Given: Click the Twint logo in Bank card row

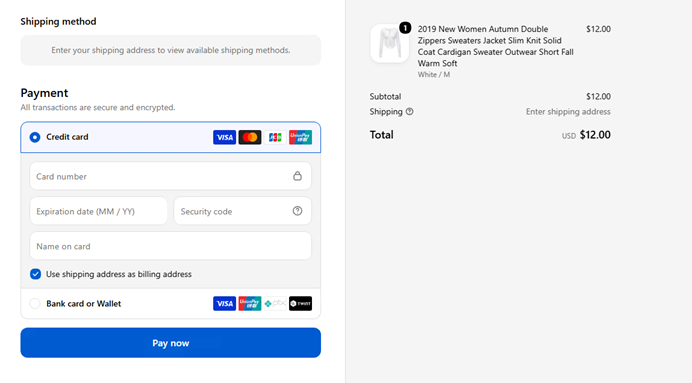Looking at the screenshot, I should [301, 304].
